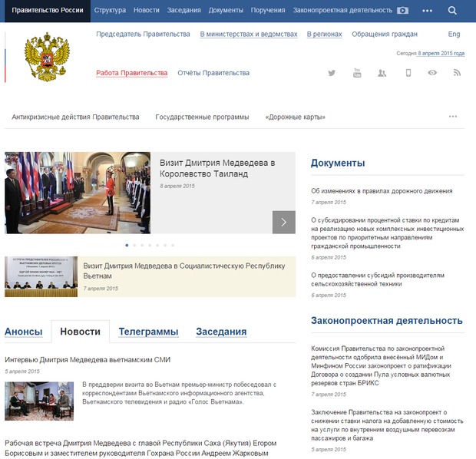Click the slider next arrow button
Screen dimensions: 476x459
coord(283,223)
